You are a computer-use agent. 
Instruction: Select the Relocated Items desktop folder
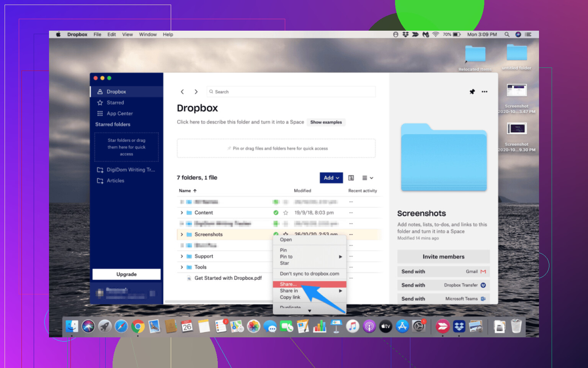pos(475,58)
